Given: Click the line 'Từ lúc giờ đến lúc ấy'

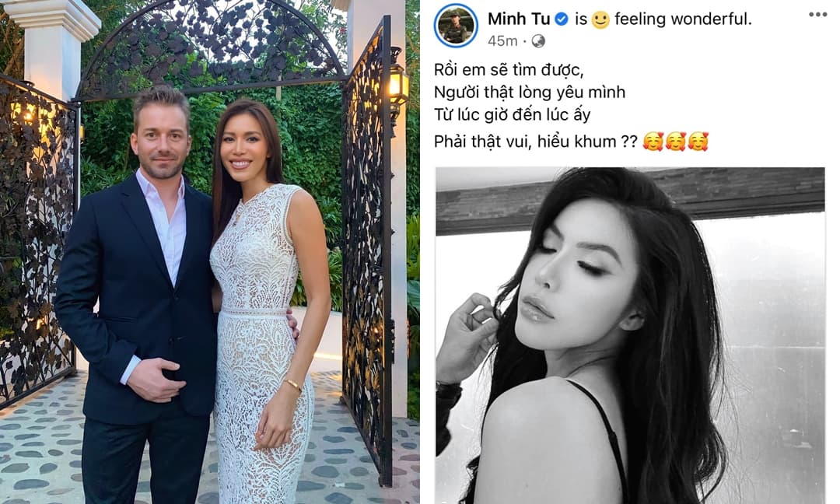Looking at the screenshot, I should (x=512, y=115).
